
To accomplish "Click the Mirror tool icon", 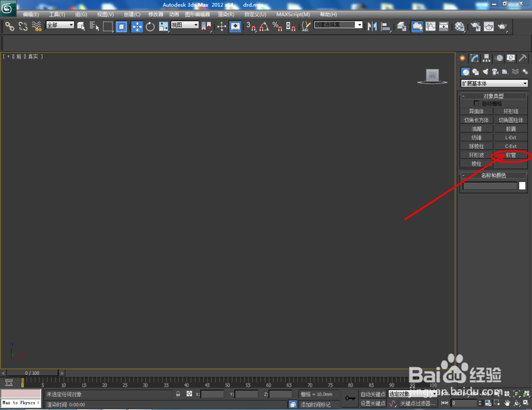I will tap(372, 27).
